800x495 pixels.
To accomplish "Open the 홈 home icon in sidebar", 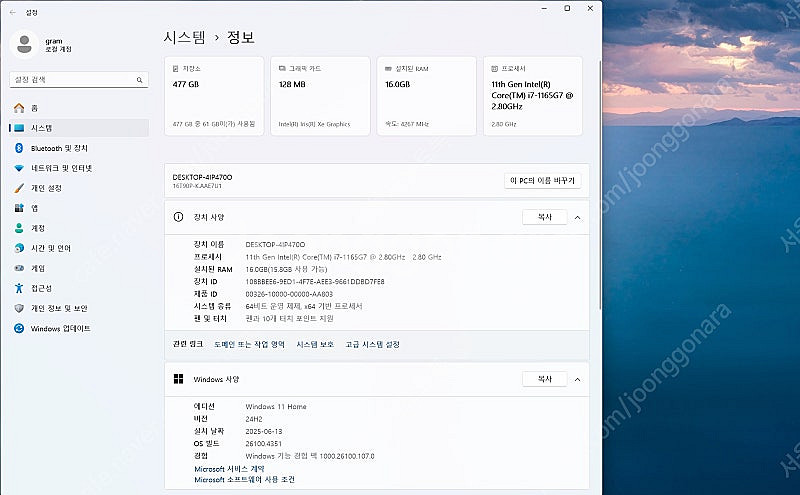I will pyautogui.click(x=19, y=108).
